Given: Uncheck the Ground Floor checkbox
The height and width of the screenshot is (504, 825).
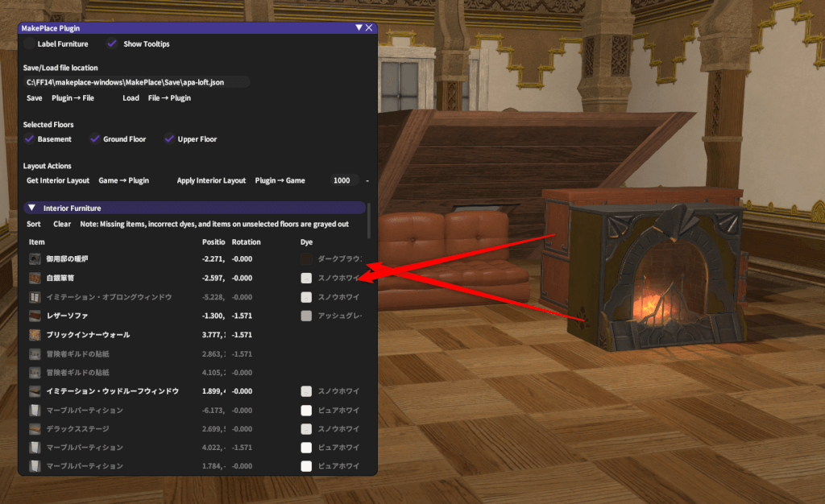Looking at the screenshot, I should [95, 138].
